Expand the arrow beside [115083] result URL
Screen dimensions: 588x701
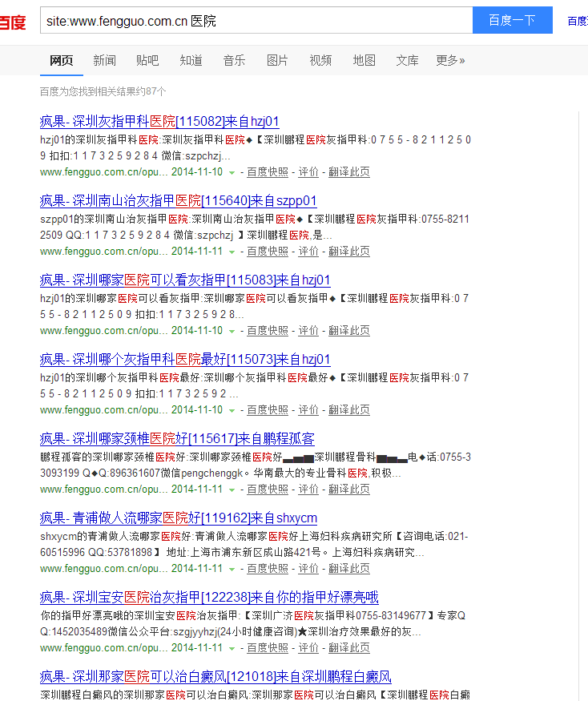[232, 331]
